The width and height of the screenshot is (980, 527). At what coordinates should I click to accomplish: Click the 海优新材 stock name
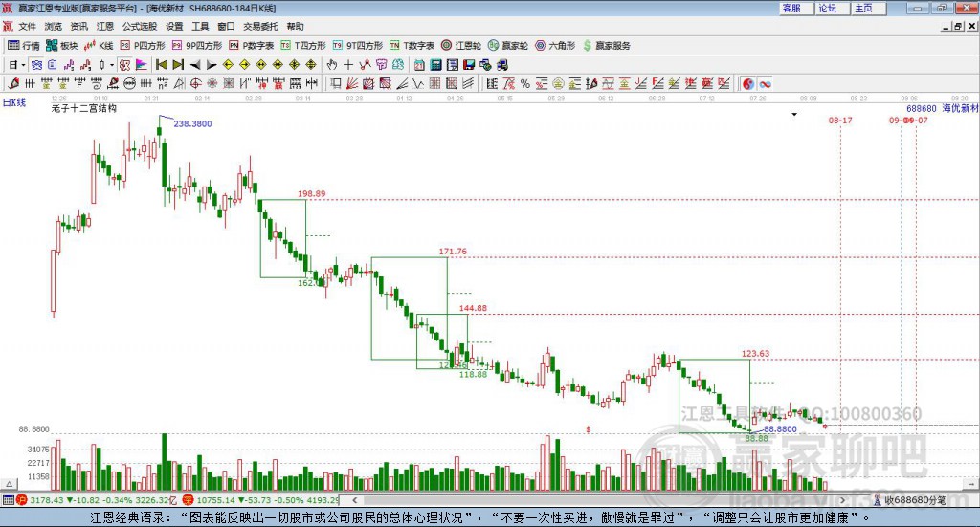tap(959, 109)
